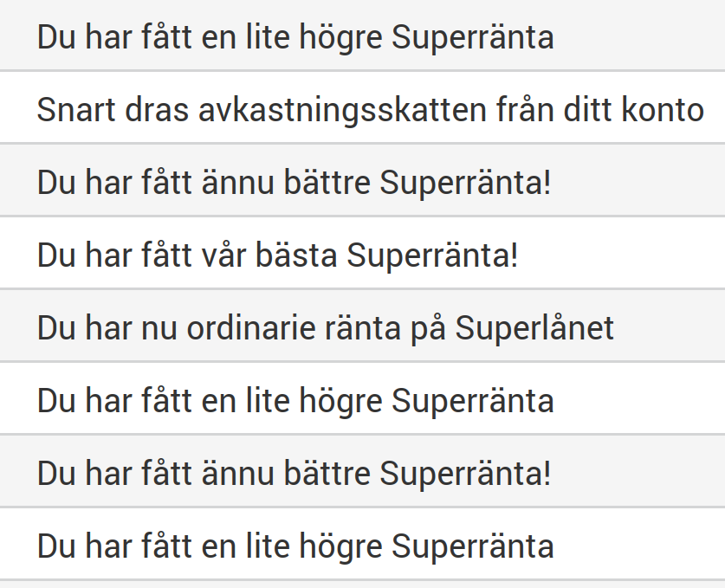Click the word "Snart"

pos(73,111)
